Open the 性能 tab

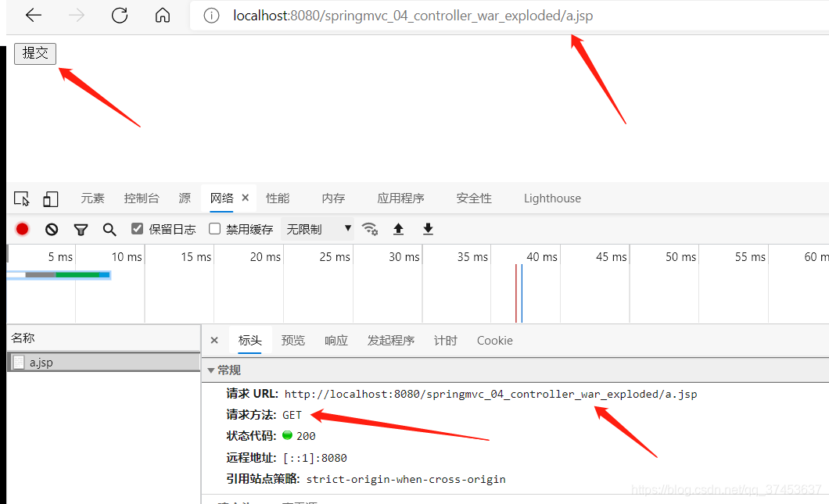pos(278,198)
